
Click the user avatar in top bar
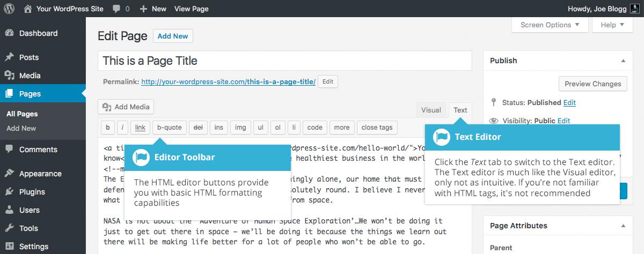[x=633, y=9]
